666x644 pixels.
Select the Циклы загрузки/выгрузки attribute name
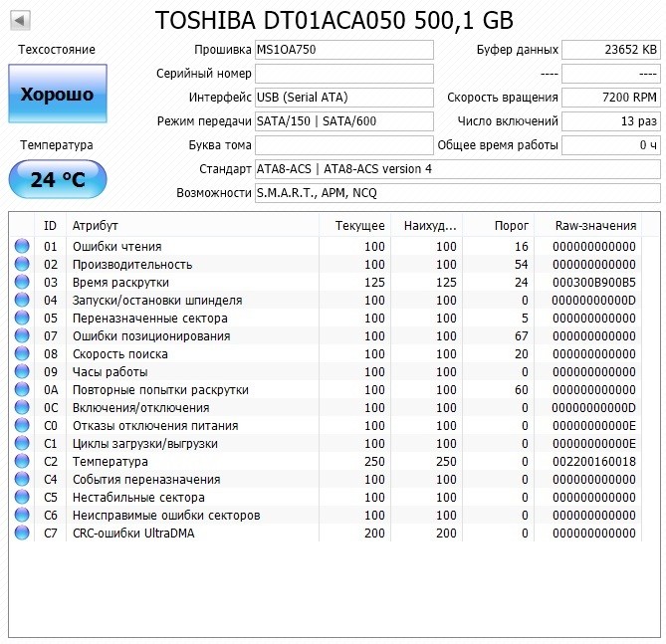(x=144, y=444)
